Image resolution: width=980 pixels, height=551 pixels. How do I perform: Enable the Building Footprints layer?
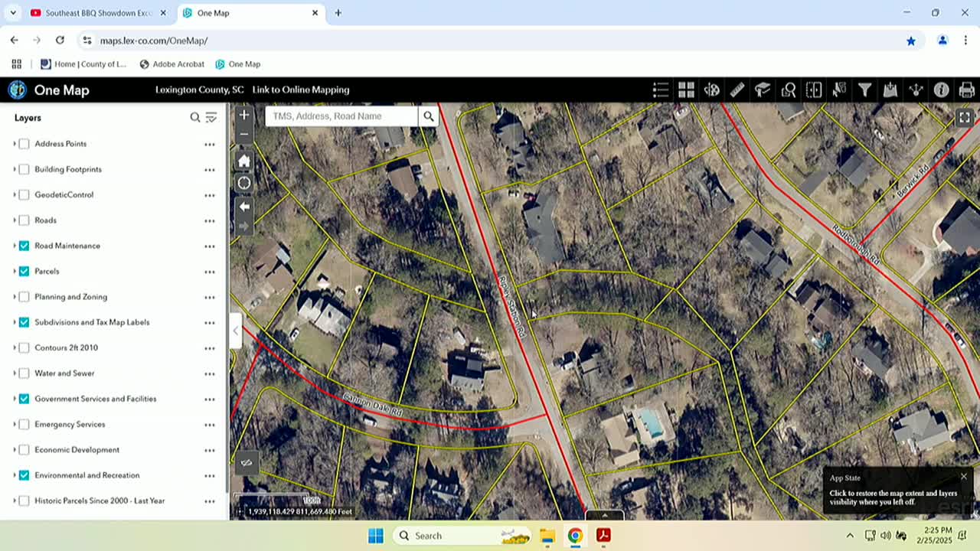[x=24, y=169]
